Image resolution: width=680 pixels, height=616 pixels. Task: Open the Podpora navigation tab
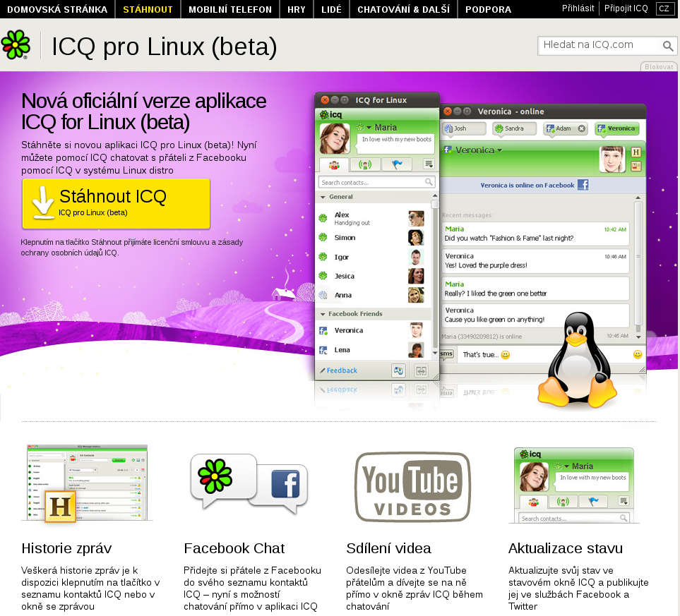click(488, 10)
